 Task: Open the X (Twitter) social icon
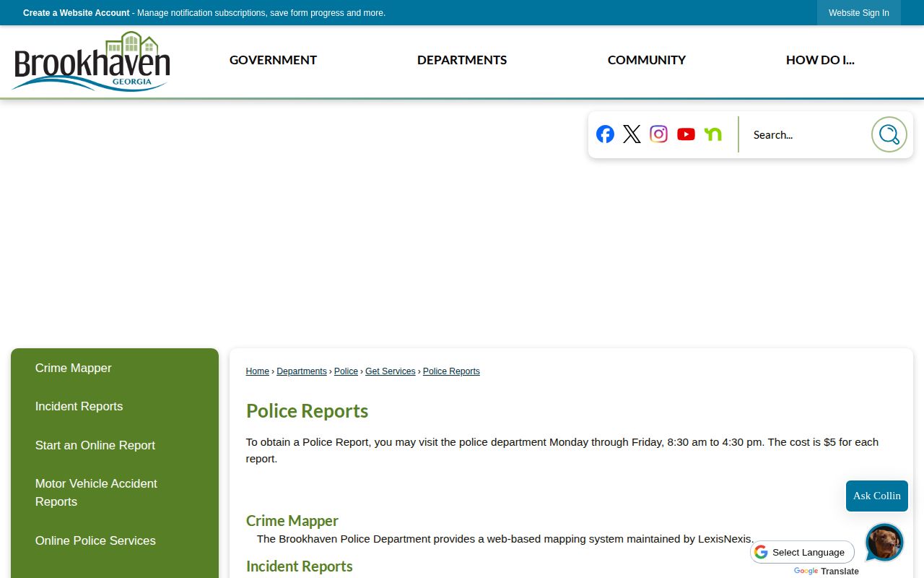(x=632, y=134)
